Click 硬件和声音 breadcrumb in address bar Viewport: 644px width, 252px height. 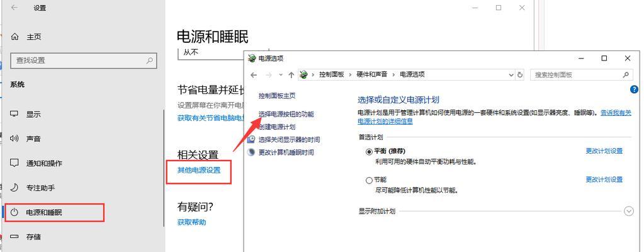click(x=371, y=74)
